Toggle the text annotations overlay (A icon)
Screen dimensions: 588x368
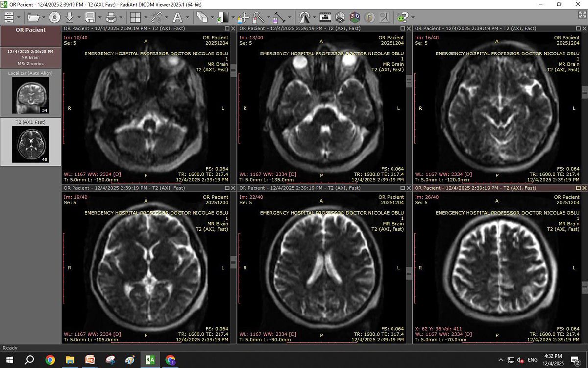click(177, 18)
